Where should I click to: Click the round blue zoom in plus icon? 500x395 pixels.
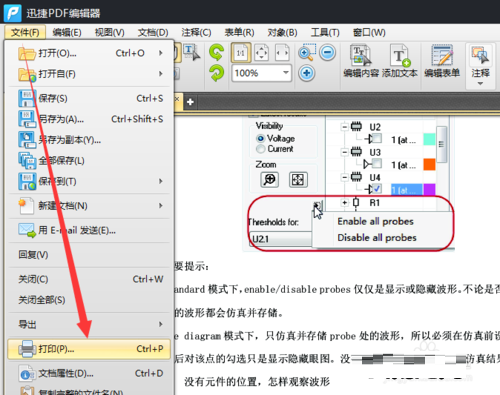pos(306,73)
